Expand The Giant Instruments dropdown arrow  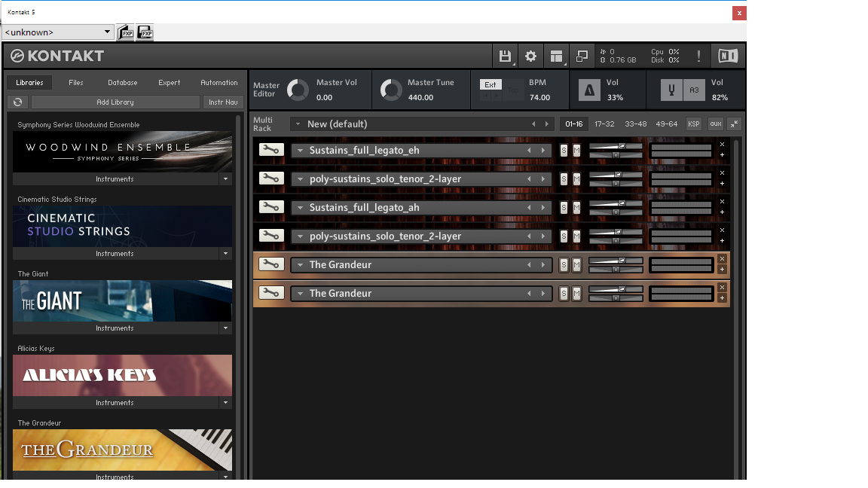click(x=225, y=328)
